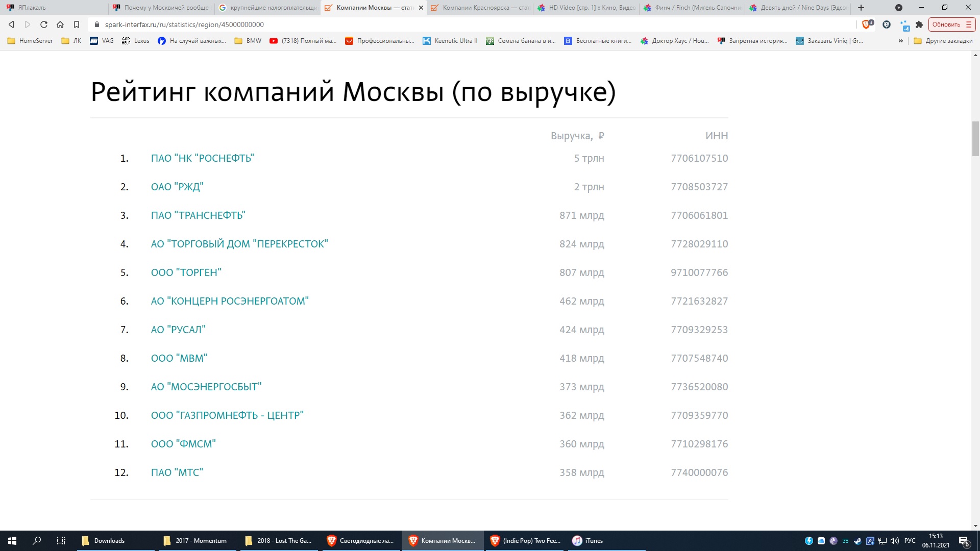Open the purple torrent client tray icon
The width and height of the screenshot is (980, 551).
834,541
